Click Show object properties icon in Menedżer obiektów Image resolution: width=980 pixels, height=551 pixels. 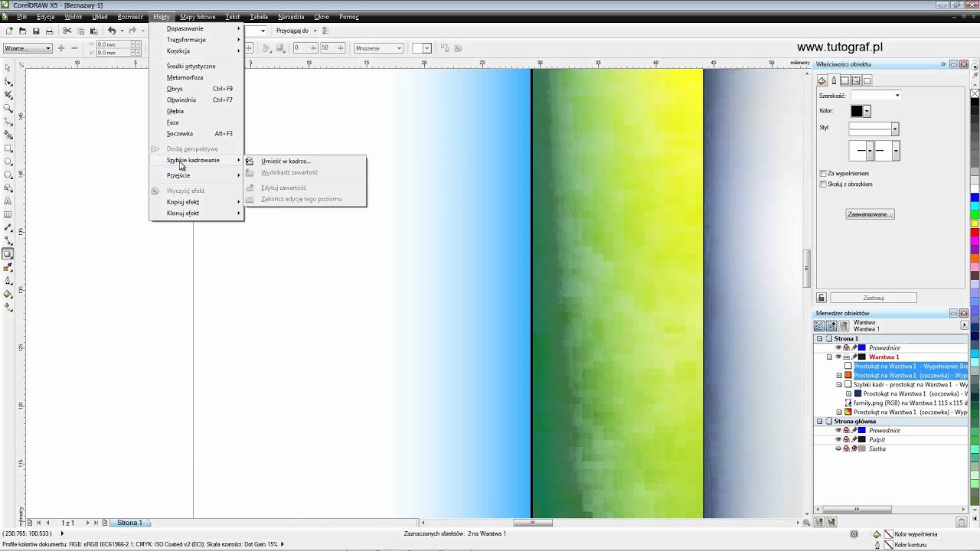[819, 325]
